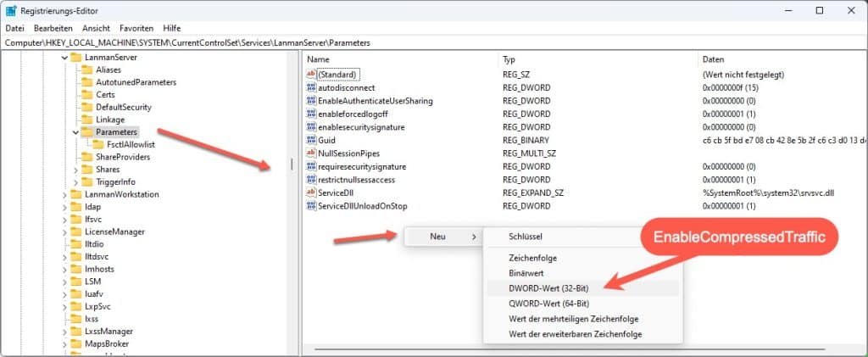Open the Favoriten menu
This screenshot has height=357, width=868.
click(136, 28)
